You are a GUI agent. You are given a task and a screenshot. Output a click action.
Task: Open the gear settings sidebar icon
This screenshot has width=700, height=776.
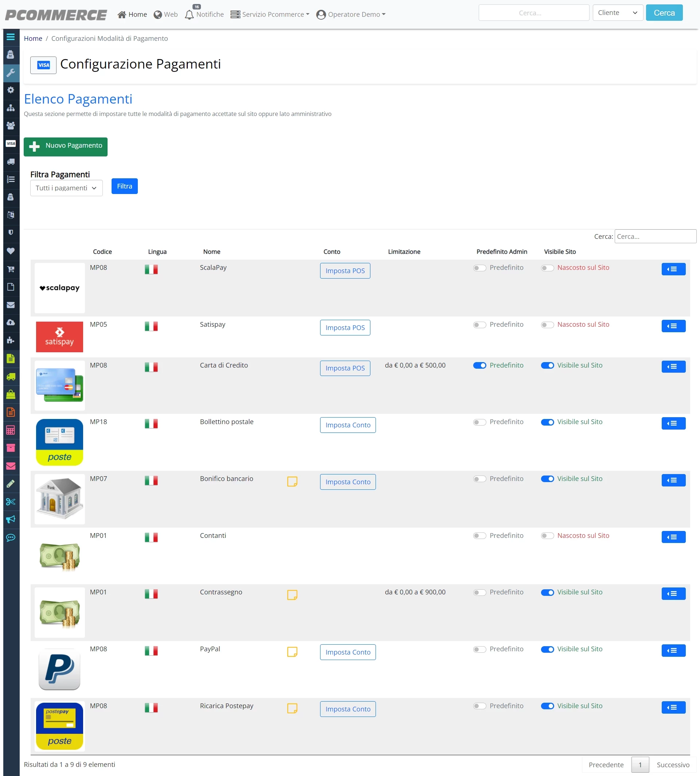coord(11,90)
